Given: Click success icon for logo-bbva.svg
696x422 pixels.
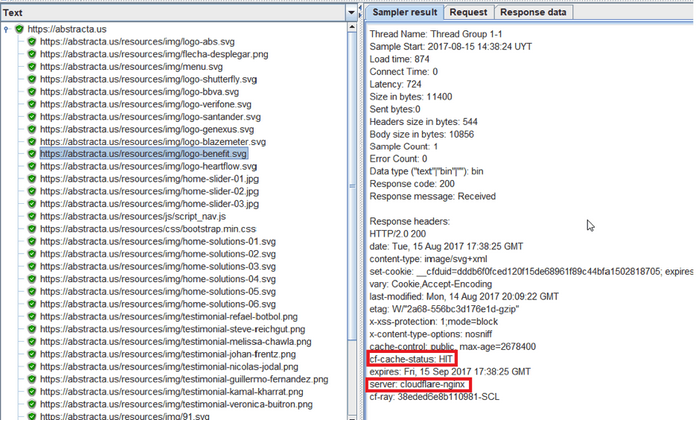Looking at the screenshot, I should 32,92.
